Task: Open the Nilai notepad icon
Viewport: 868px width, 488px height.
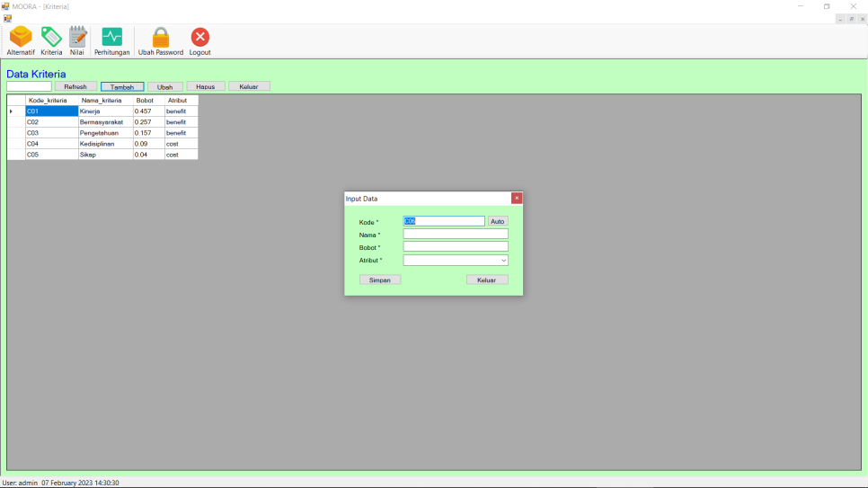Action: pos(77,38)
